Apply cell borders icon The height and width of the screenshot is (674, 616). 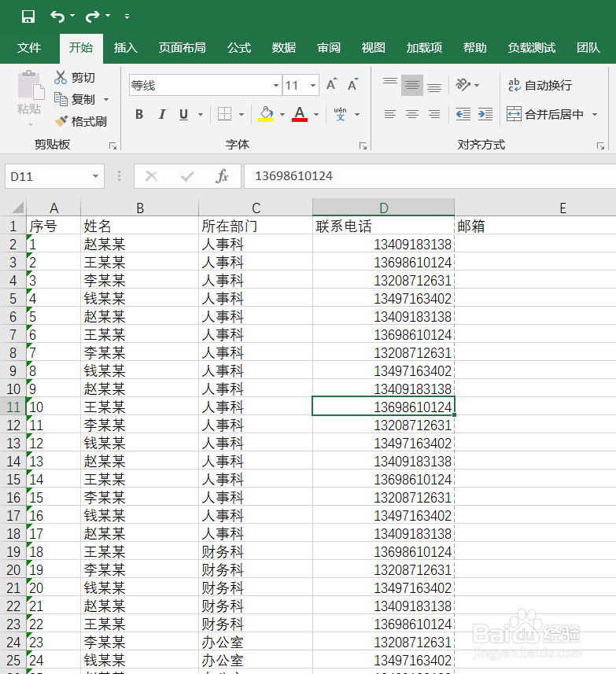click(x=224, y=114)
